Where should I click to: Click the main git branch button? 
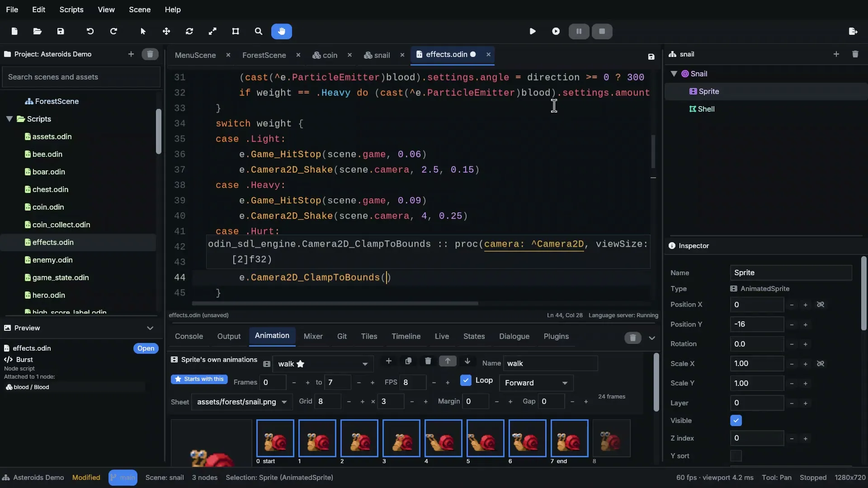(x=123, y=478)
